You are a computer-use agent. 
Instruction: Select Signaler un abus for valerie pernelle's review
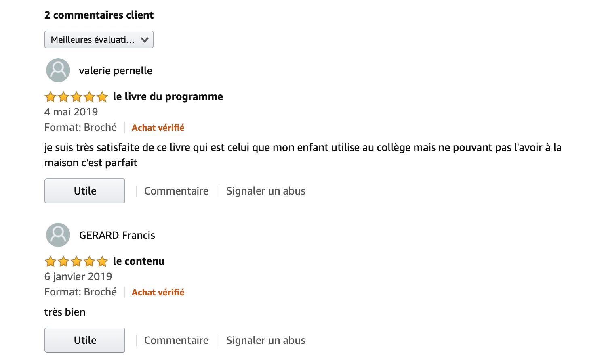pyautogui.click(x=265, y=191)
